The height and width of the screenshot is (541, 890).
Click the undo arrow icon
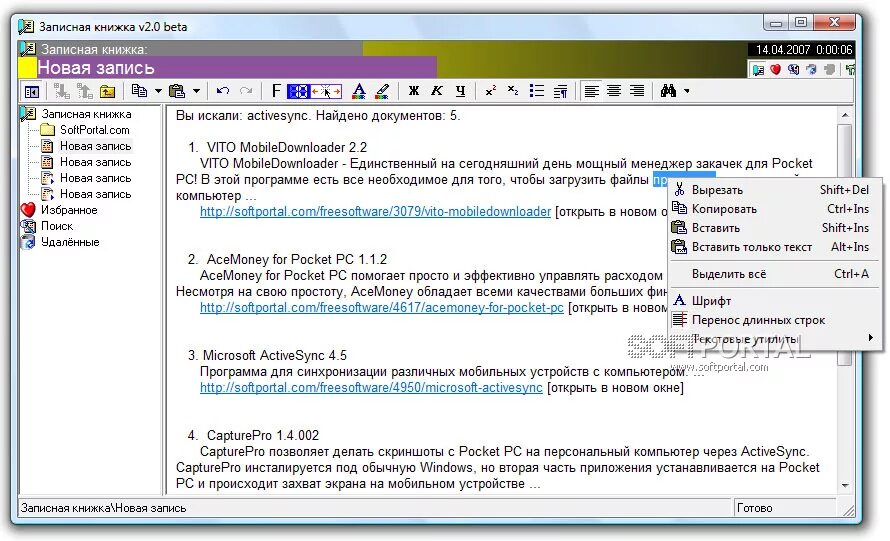point(222,91)
